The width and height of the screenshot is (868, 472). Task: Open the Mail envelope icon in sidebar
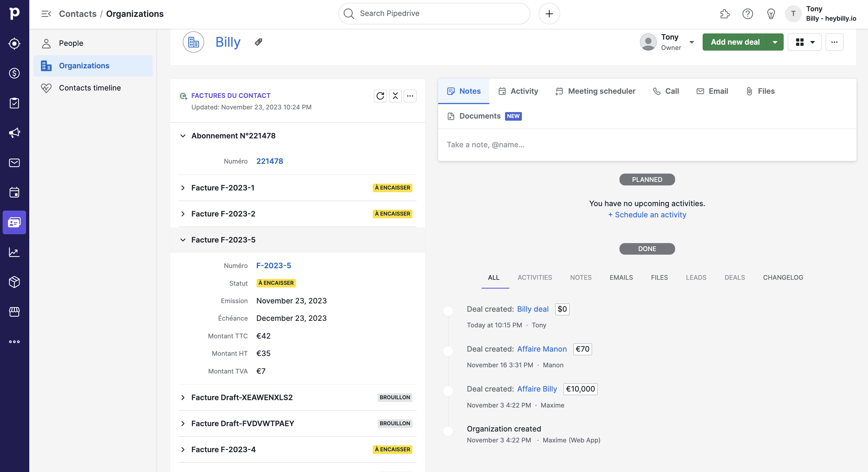(x=14, y=163)
